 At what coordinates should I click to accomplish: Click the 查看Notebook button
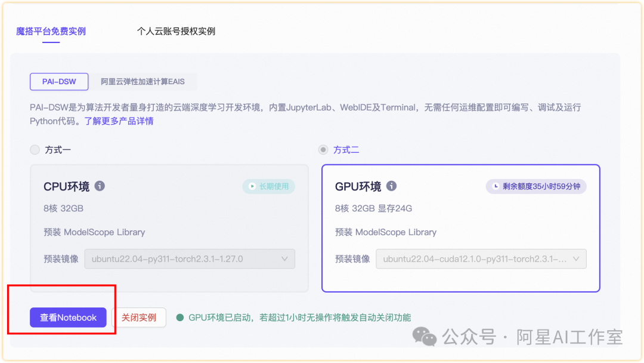(68, 318)
